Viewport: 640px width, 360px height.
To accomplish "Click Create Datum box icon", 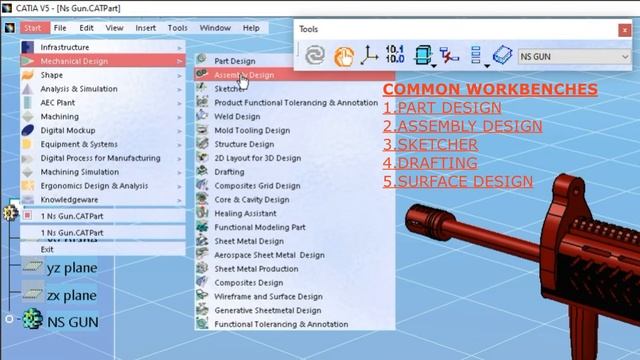I will (x=423, y=55).
